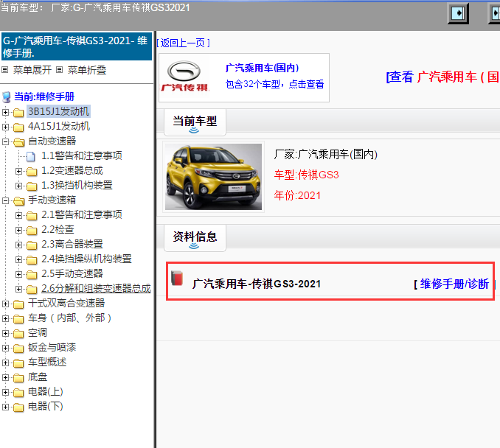The height and width of the screenshot is (448, 500).
Task: Select the 电器(上) tree item label
Action: 46,391
